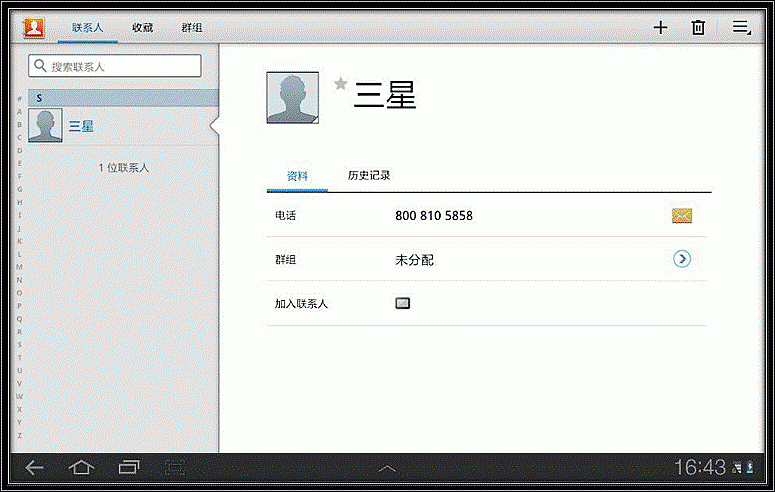The image size is (775, 492).
Task: Jump to # in alphabet index
Action: [20, 99]
